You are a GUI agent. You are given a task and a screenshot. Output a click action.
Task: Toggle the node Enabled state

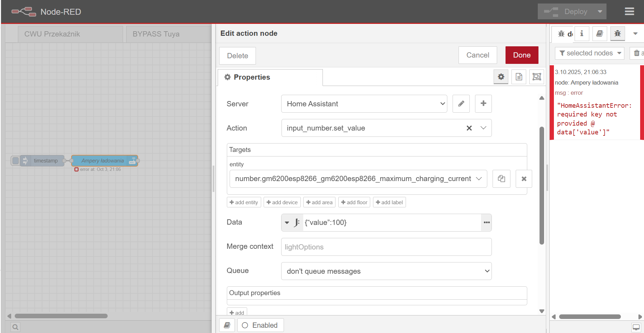tap(260, 325)
